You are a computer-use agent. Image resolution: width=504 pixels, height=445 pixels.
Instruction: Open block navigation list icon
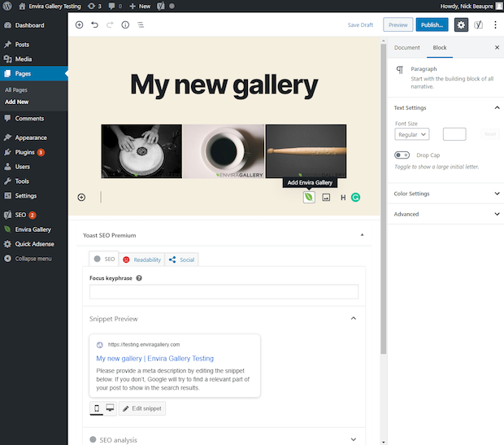141,24
